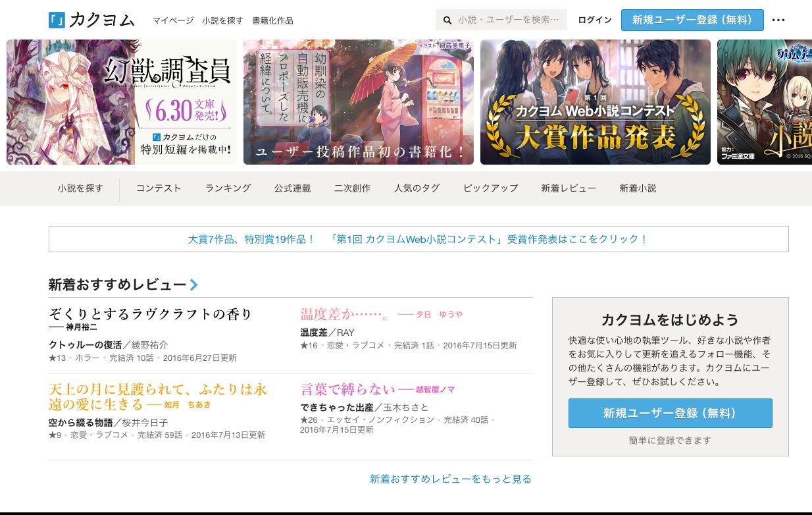
Task: Select 新着レビュー tab
Action: click(569, 188)
